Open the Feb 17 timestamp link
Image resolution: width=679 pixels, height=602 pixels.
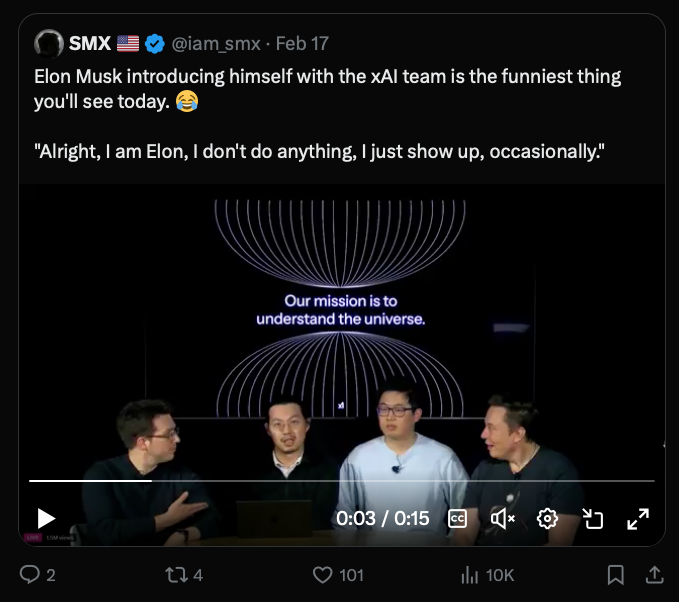tap(302, 44)
